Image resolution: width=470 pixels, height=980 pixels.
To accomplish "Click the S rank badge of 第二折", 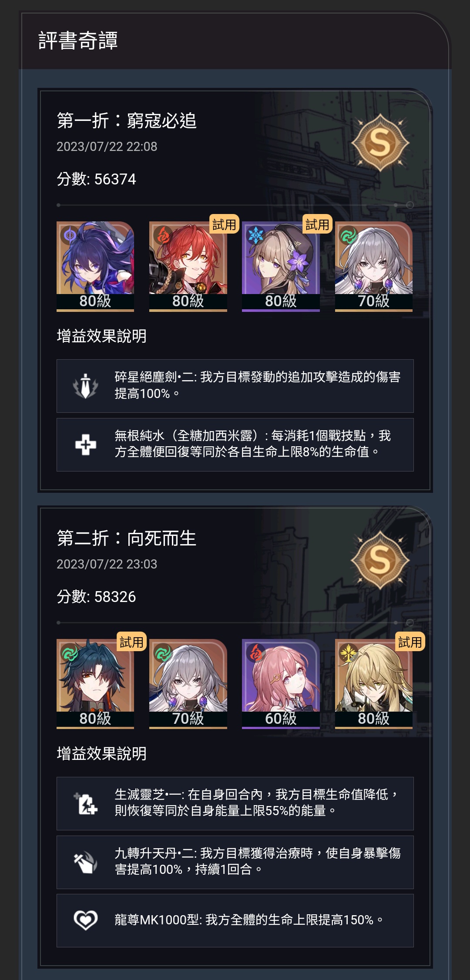I will click(x=380, y=560).
